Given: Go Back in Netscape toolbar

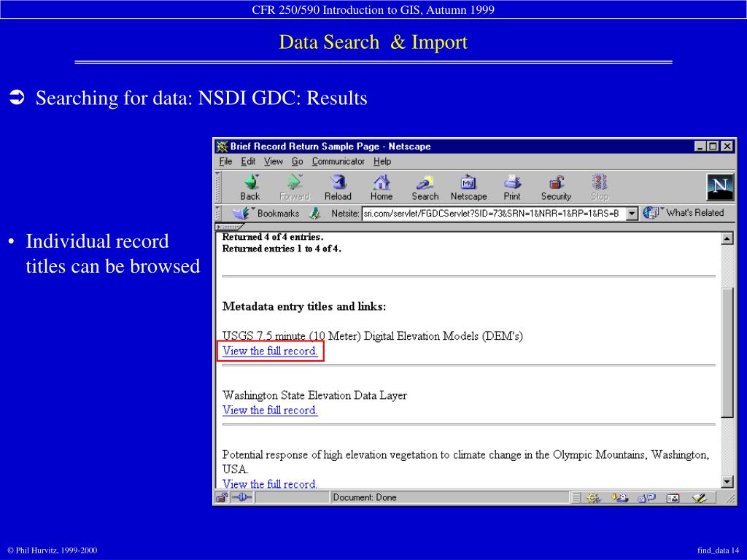Looking at the screenshot, I should 250,187.
